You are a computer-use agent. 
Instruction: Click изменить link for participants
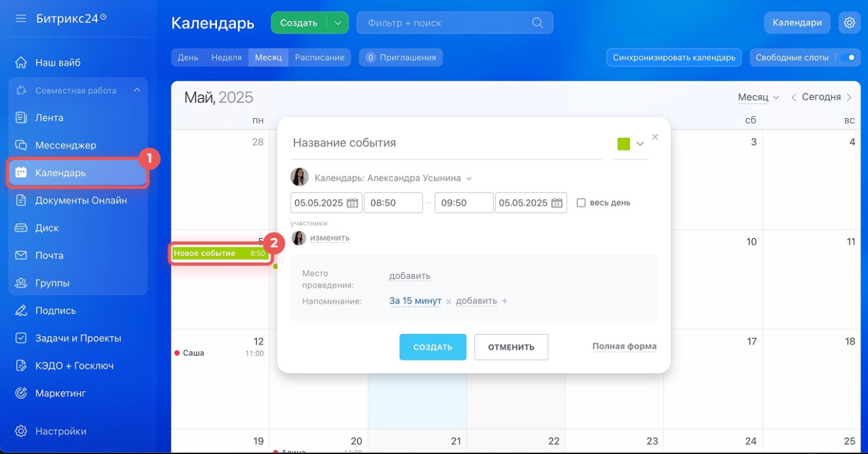tap(330, 238)
